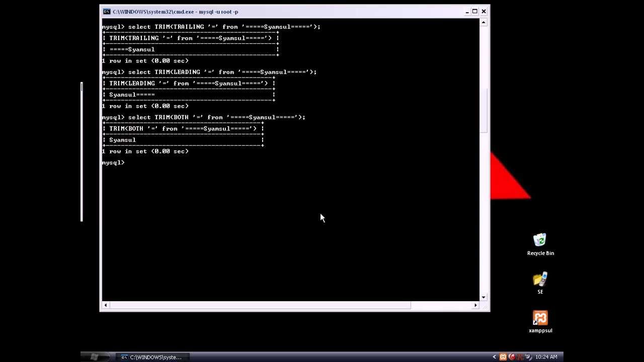Viewport: 644px width, 362px height.
Task: Open the Windows Start button
Action: (x=94, y=356)
